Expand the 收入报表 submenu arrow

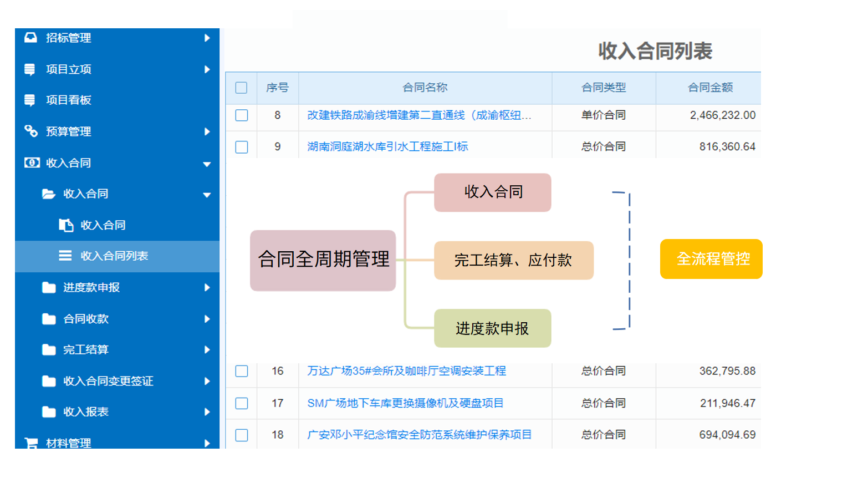tap(207, 412)
